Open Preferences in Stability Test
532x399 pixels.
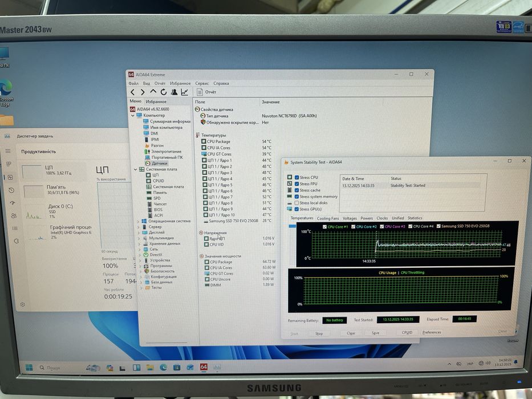click(x=432, y=332)
